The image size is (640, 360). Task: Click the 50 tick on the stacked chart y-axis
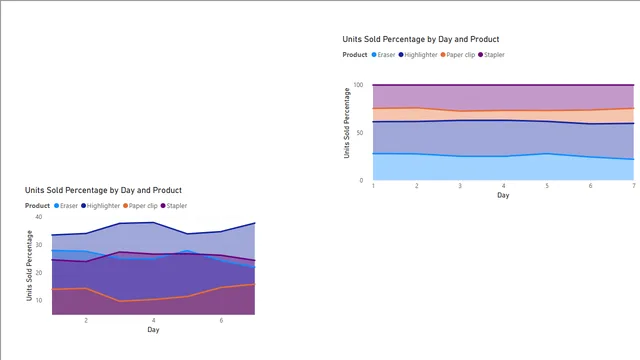click(x=360, y=133)
